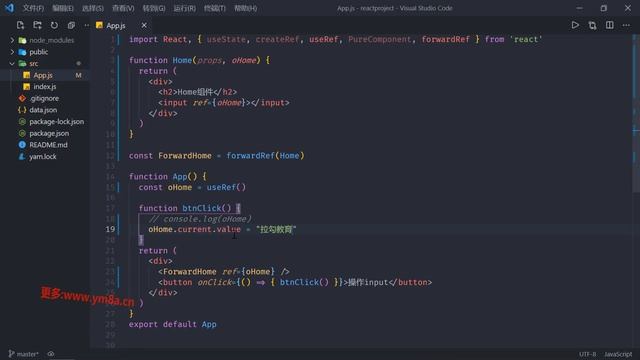This screenshot has width=640, height=360.
Task: Click the master branch in status bar
Action: point(23,354)
